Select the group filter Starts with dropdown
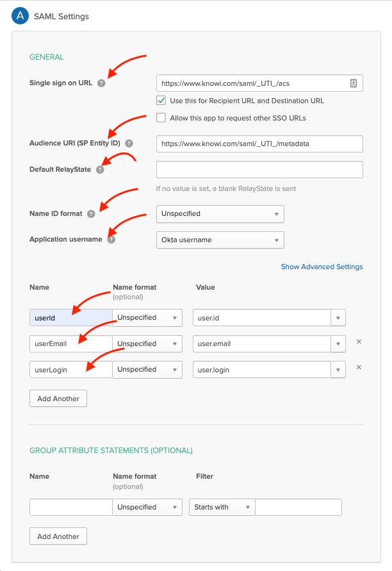 [x=222, y=508]
